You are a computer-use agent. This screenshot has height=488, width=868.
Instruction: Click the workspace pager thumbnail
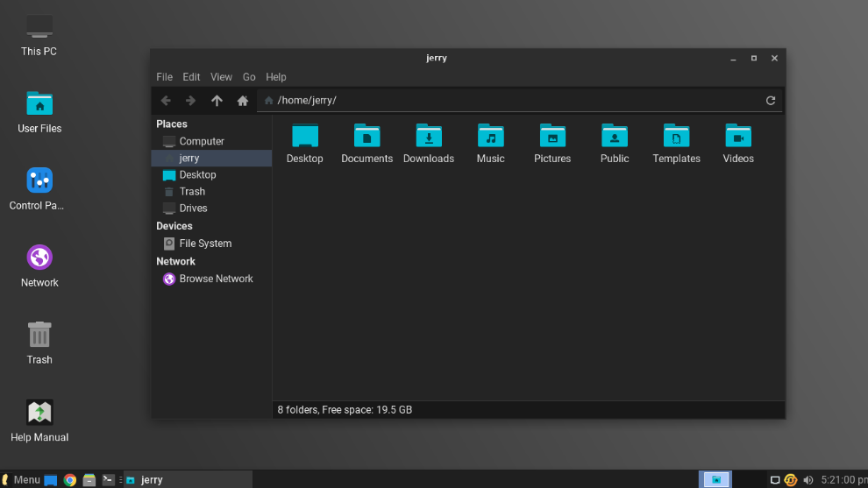point(715,480)
